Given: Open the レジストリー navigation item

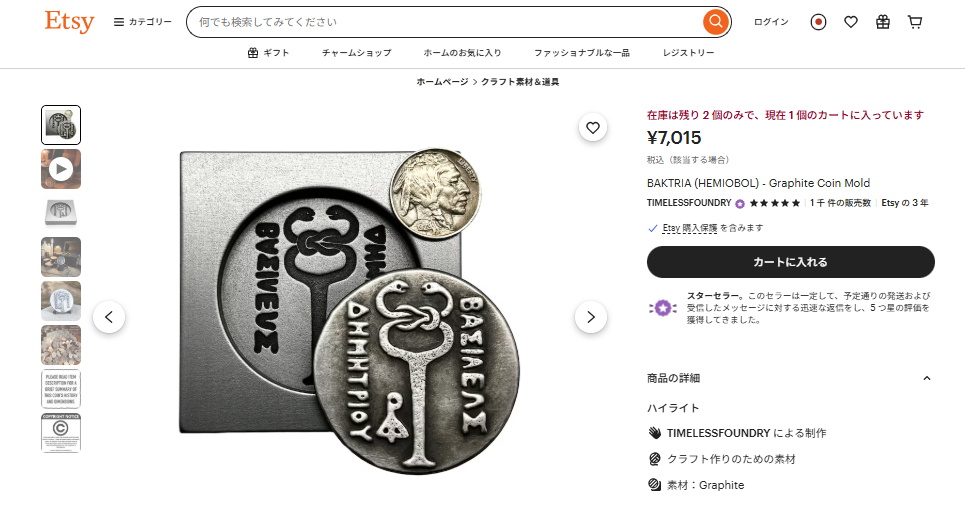Looking at the screenshot, I should pyautogui.click(x=688, y=53).
